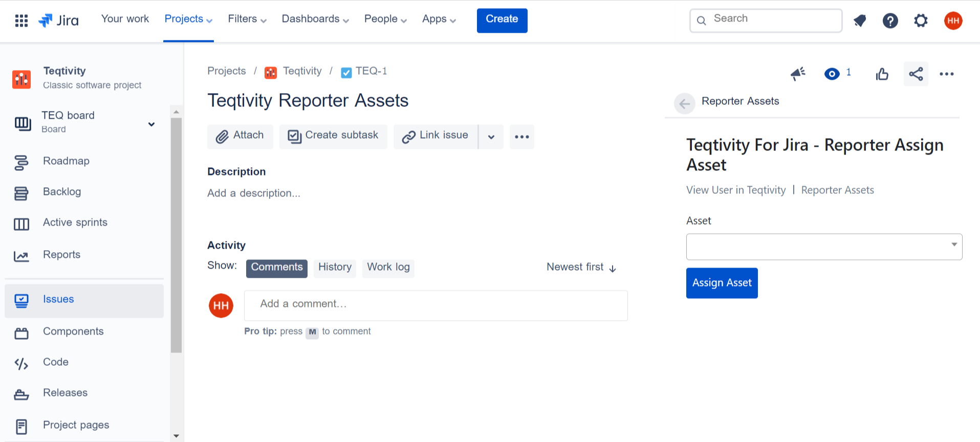Go back using Reporter Assets arrow icon
This screenshot has height=442, width=980.
[x=685, y=104]
